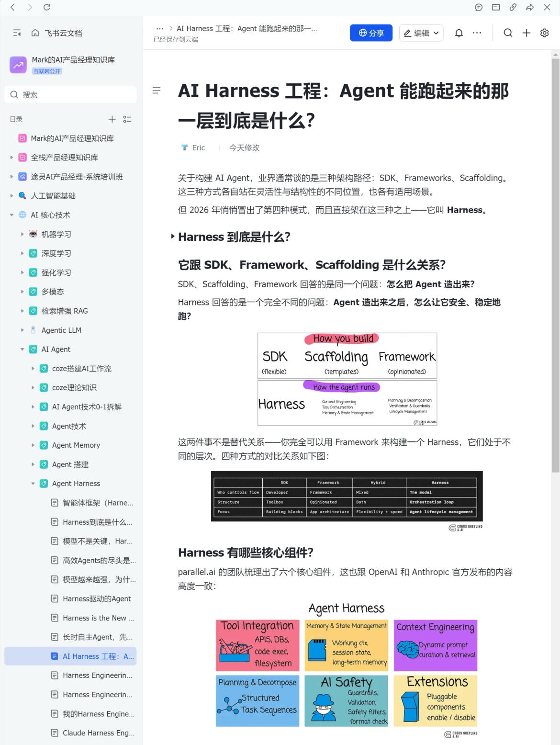Add a new page with plus in 目录
The image size is (560, 745).
point(112,119)
